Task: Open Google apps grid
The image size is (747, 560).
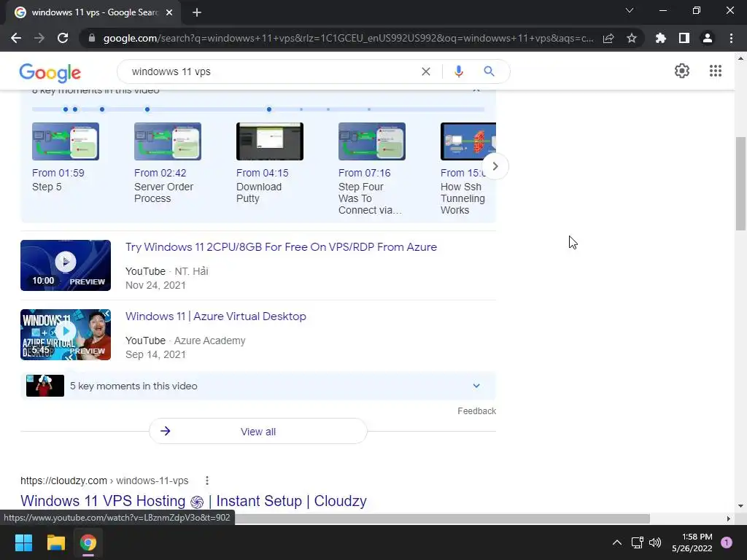Action: coord(715,71)
